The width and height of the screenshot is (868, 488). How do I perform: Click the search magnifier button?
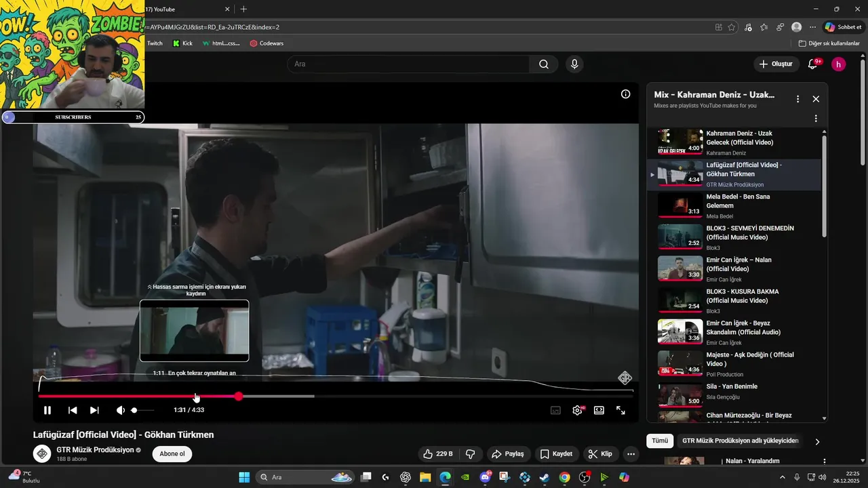tap(544, 64)
